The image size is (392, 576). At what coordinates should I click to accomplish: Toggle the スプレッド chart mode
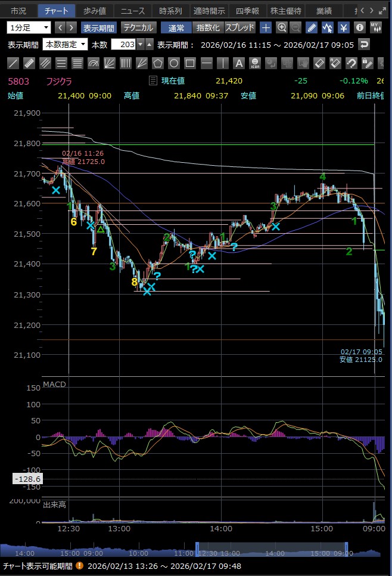coord(239,27)
